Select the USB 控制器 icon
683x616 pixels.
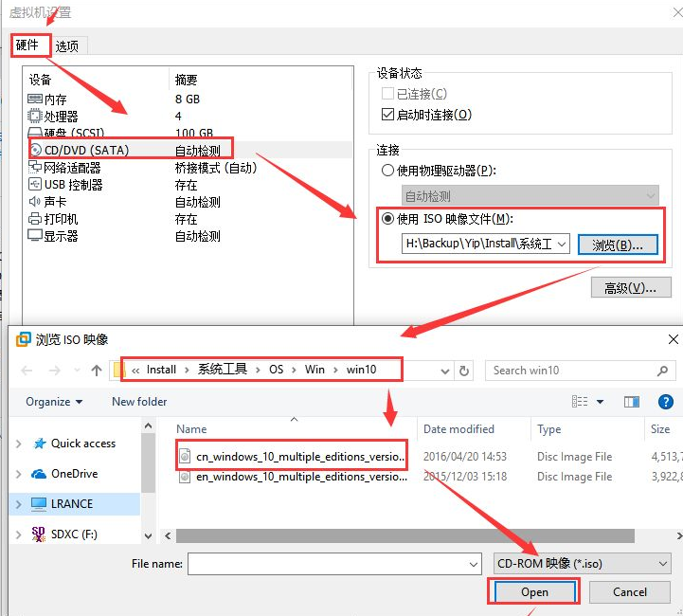point(35,185)
